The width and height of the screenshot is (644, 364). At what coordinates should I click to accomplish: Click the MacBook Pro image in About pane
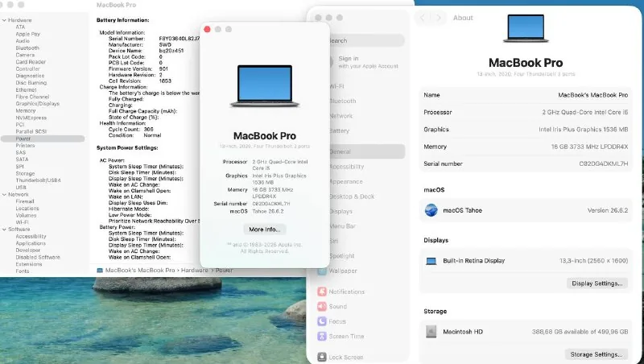click(526, 28)
